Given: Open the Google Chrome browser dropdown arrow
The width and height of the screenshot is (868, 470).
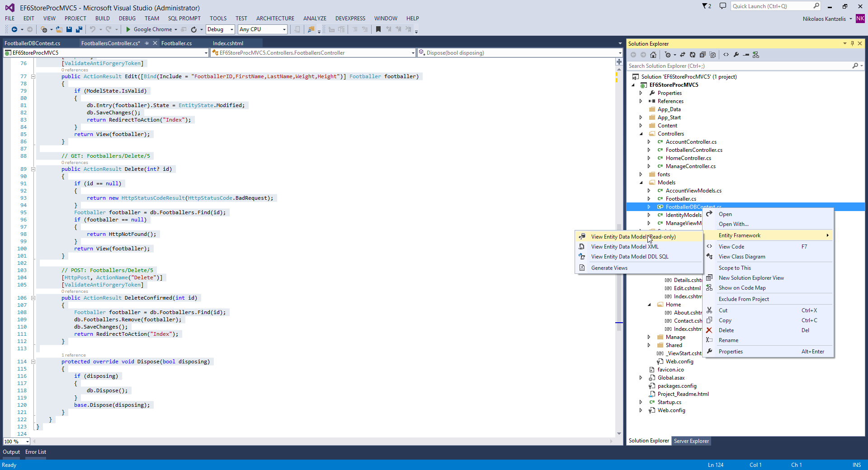Looking at the screenshot, I should tap(176, 29).
